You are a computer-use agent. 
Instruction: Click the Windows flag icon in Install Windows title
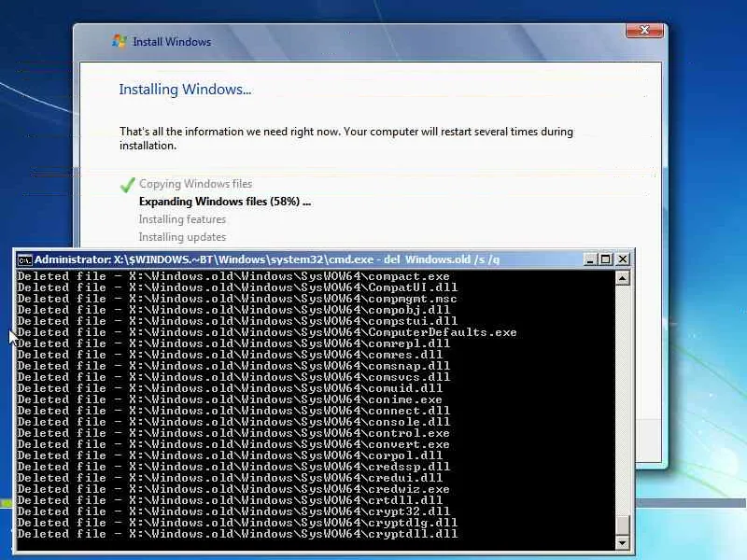pos(120,41)
